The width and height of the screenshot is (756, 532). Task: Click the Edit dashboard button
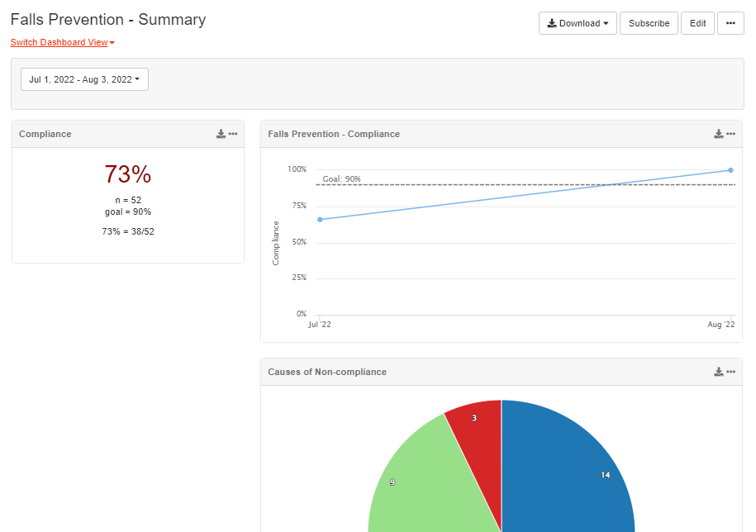point(697,23)
